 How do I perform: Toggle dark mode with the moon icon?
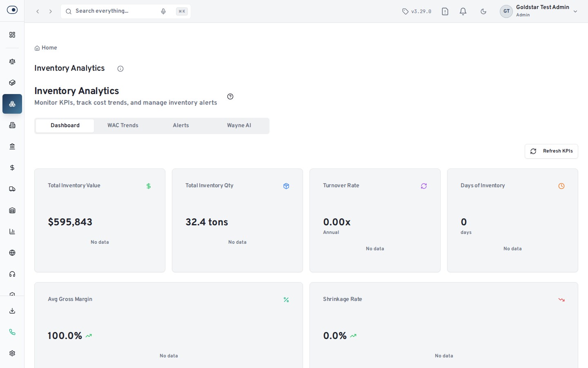[x=483, y=11]
